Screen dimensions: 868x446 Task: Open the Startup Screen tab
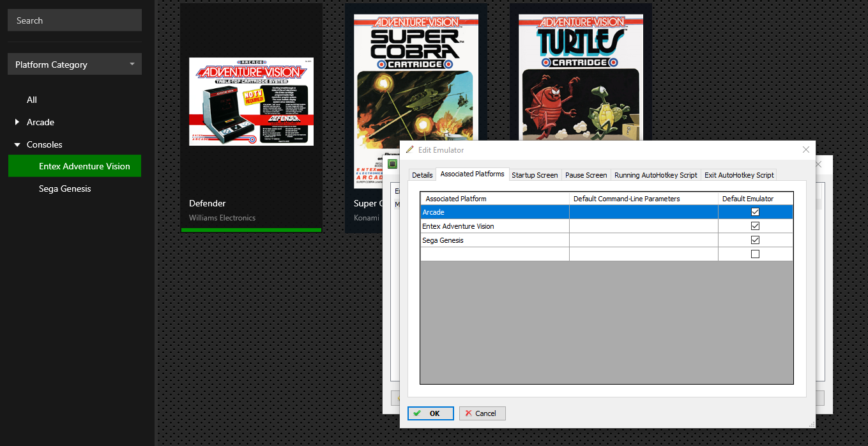(535, 175)
